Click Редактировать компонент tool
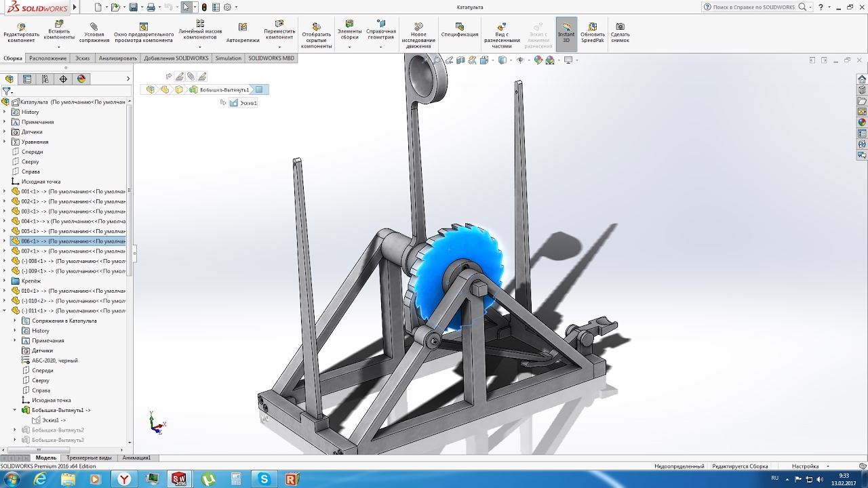Viewport: 868px width, 488px height. pos(22,33)
